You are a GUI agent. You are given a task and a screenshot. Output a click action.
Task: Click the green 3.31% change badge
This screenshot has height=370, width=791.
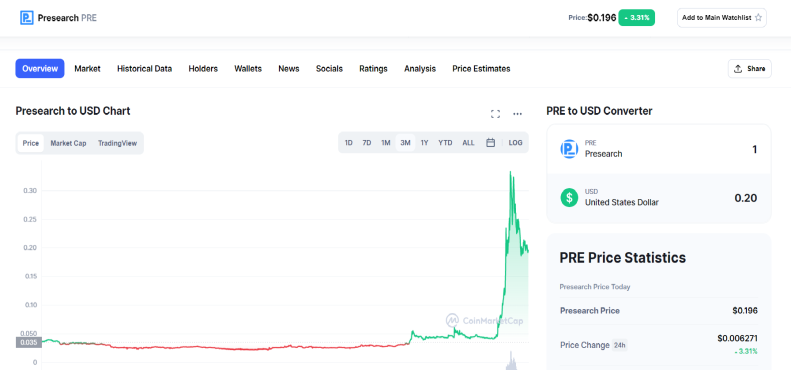click(x=637, y=18)
